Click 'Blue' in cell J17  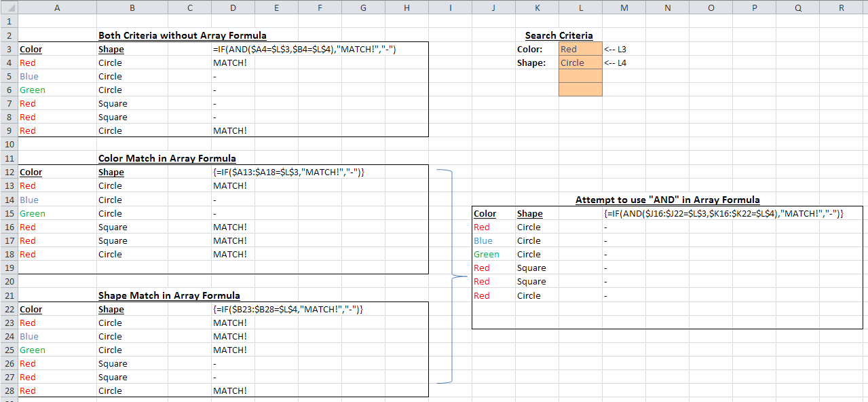[x=483, y=240]
